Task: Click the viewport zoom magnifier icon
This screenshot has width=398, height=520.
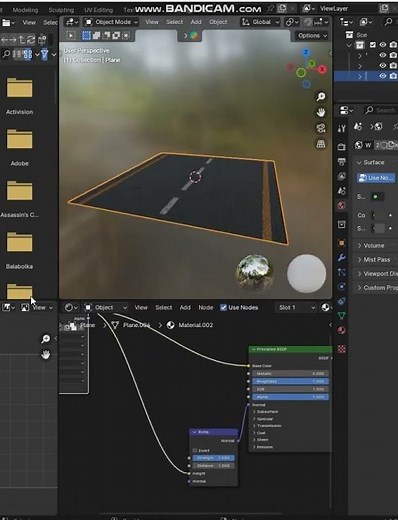Action: [x=321, y=97]
